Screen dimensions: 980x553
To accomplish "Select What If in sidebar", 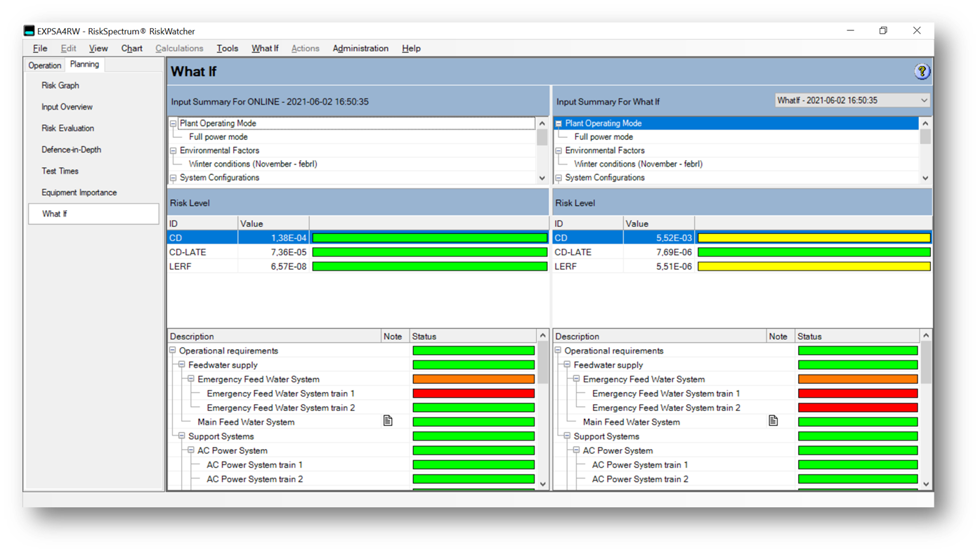I will point(93,214).
